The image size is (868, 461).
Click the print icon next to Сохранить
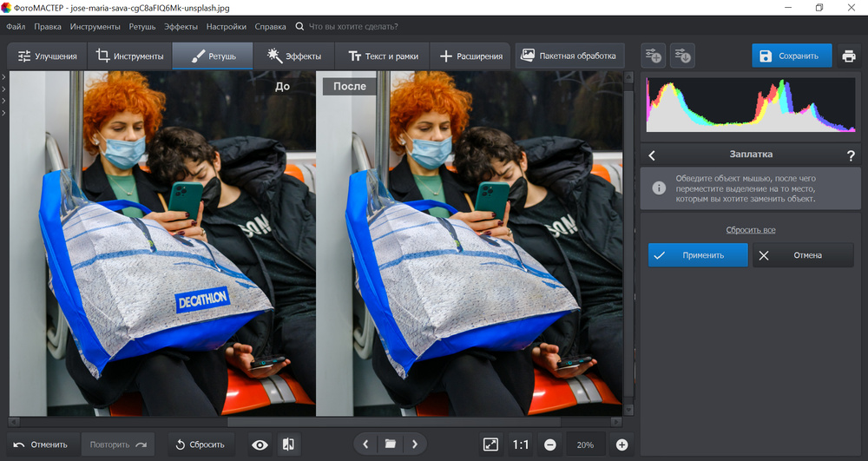(848, 56)
